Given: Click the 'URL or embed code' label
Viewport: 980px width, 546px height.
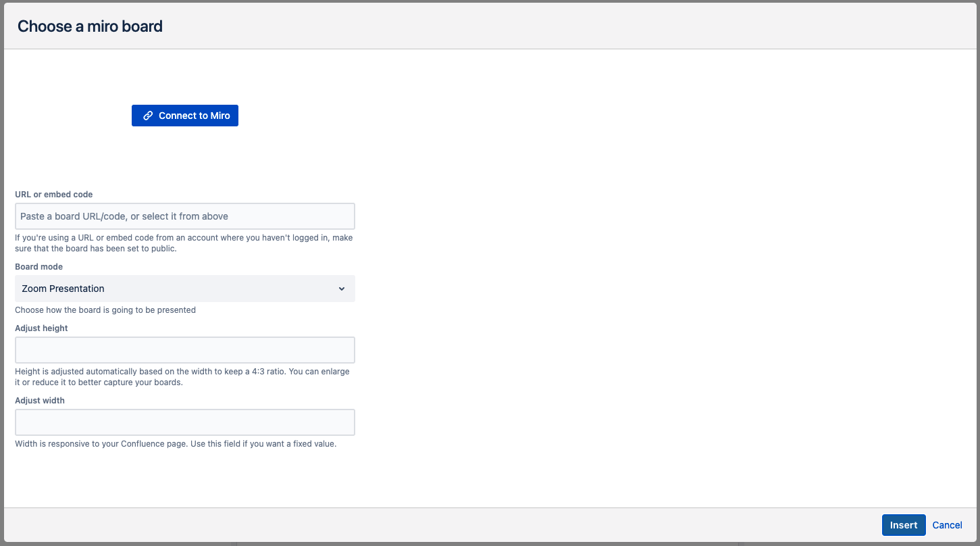Looking at the screenshot, I should tap(54, 195).
